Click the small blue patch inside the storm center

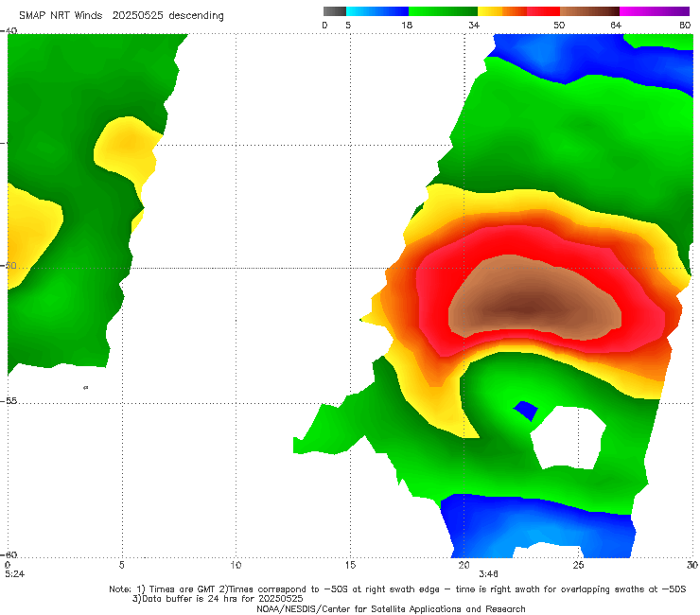(526, 411)
